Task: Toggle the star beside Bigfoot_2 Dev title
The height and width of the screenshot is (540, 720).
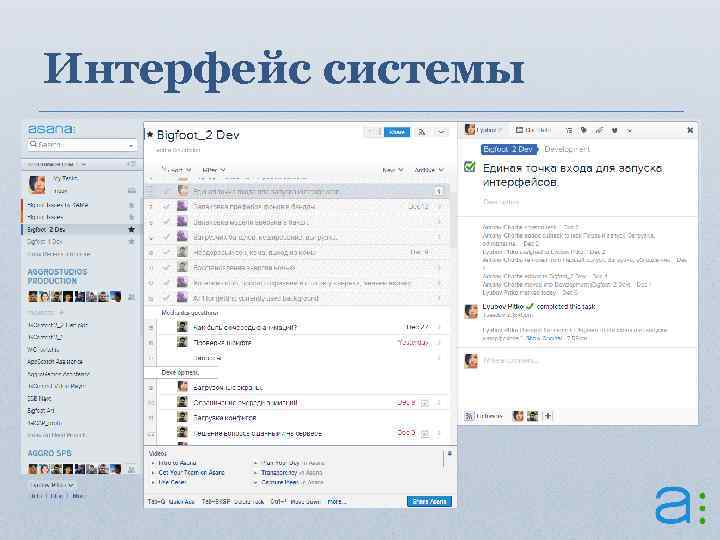Action: click(150, 135)
